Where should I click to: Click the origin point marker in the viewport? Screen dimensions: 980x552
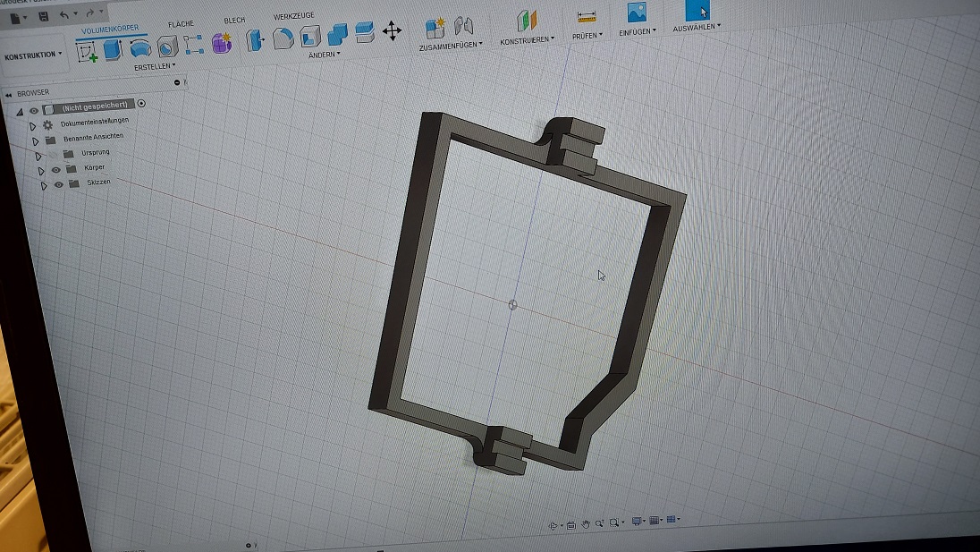point(512,304)
